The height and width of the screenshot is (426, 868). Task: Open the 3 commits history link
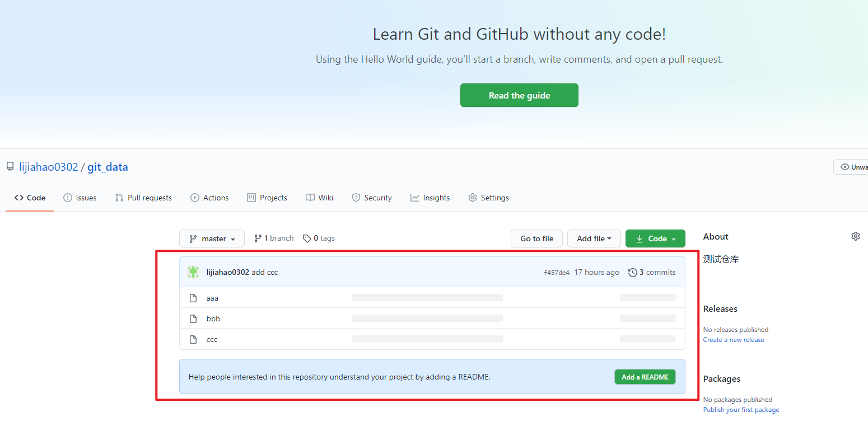click(652, 273)
